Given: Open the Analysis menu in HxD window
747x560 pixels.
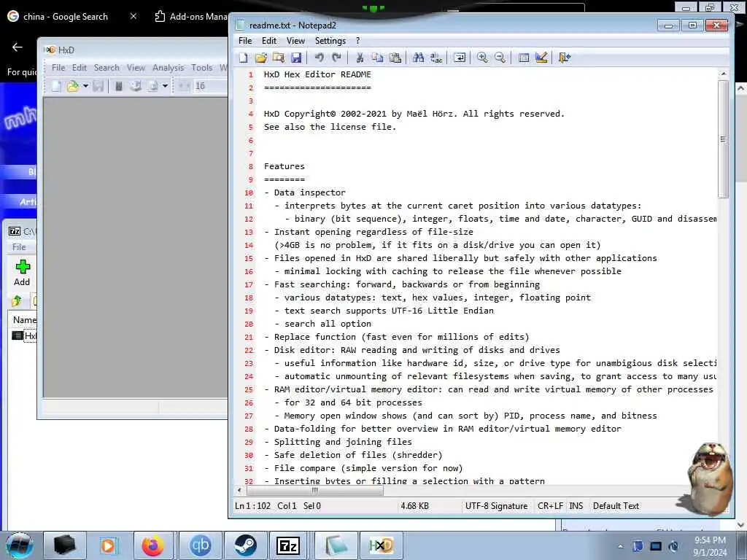Looking at the screenshot, I should click(168, 68).
